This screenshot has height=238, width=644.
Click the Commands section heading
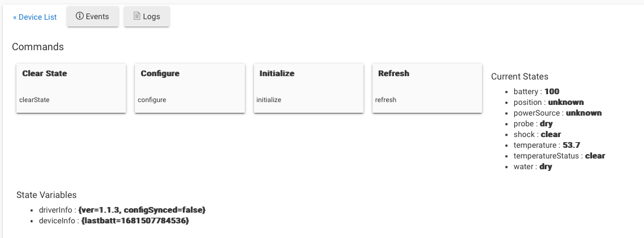pyautogui.click(x=38, y=47)
